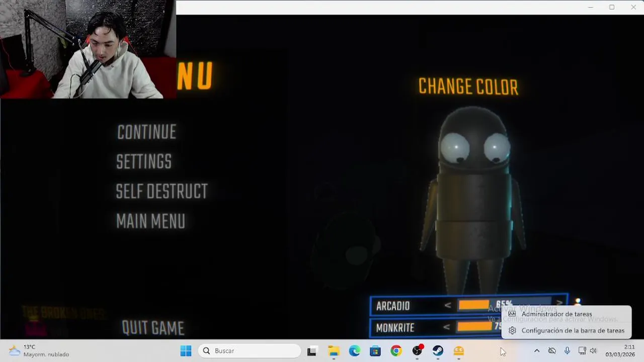
Task: Click the ARCADIO player name
Action: [x=393, y=306]
